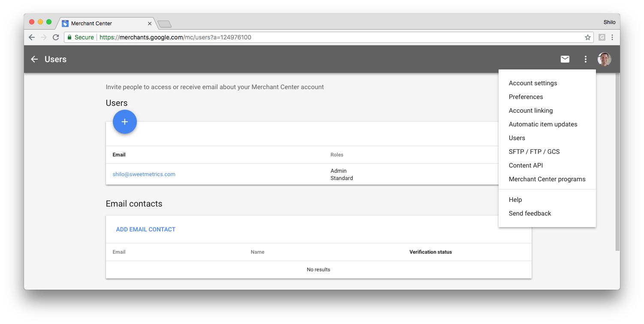This screenshot has width=644, height=324.
Task: Click the green Secure padlock icon
Action: click(69, 37)
